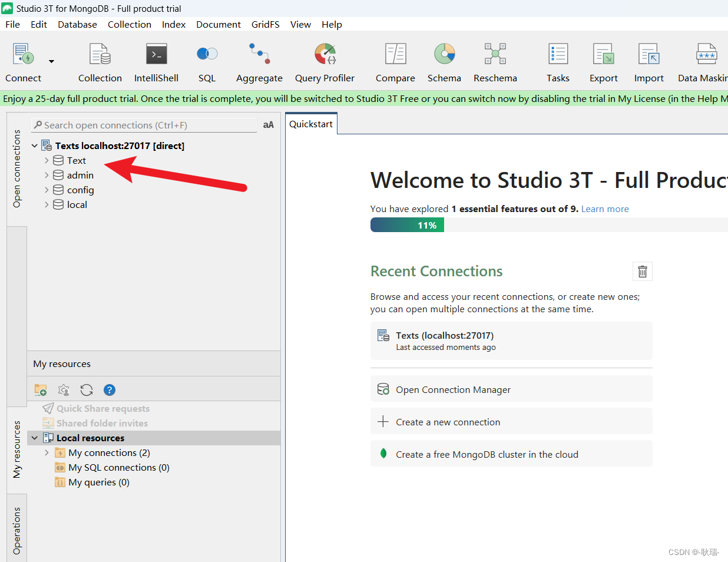Select My queries (0) folder
Image resolution: width=728 pixels, height=562 pixels.
click(x=98, y=482)
